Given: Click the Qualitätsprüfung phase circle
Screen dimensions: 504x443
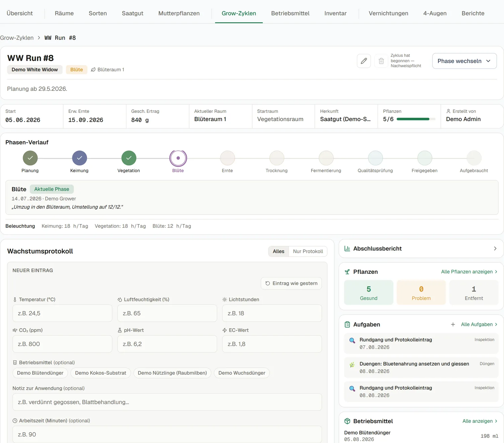Looking at the screenshot, I should [x=375, y=158].
